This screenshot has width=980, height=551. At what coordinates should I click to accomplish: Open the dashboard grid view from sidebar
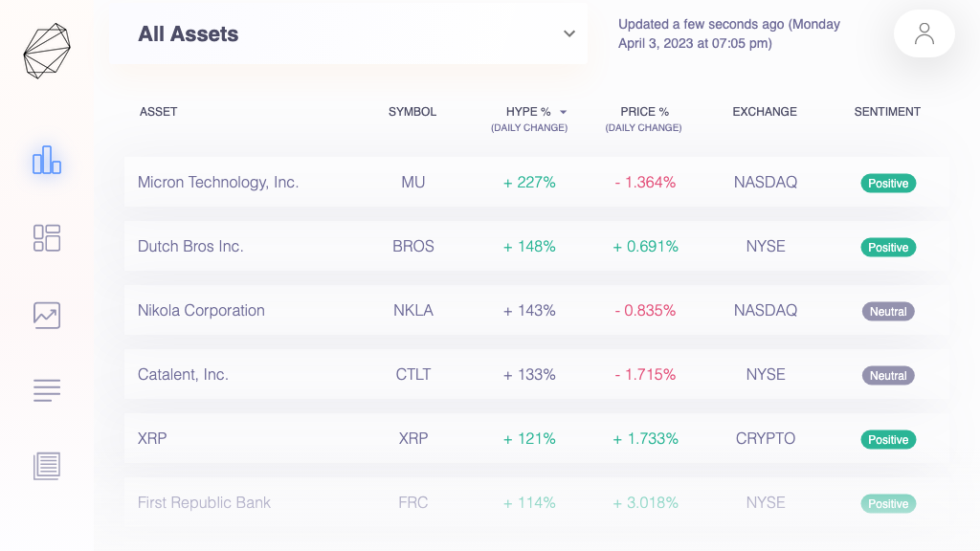47,238
